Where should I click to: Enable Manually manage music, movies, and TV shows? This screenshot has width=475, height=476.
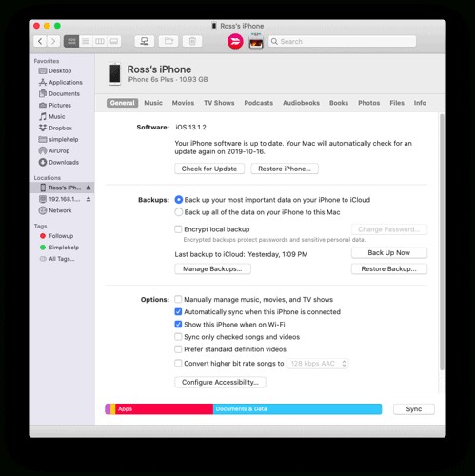(178, 299)
